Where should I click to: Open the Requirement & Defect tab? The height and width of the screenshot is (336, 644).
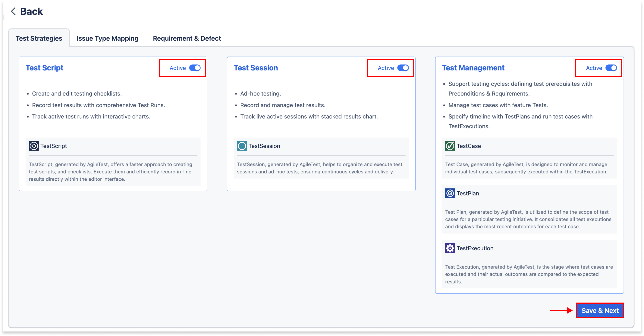187,38
